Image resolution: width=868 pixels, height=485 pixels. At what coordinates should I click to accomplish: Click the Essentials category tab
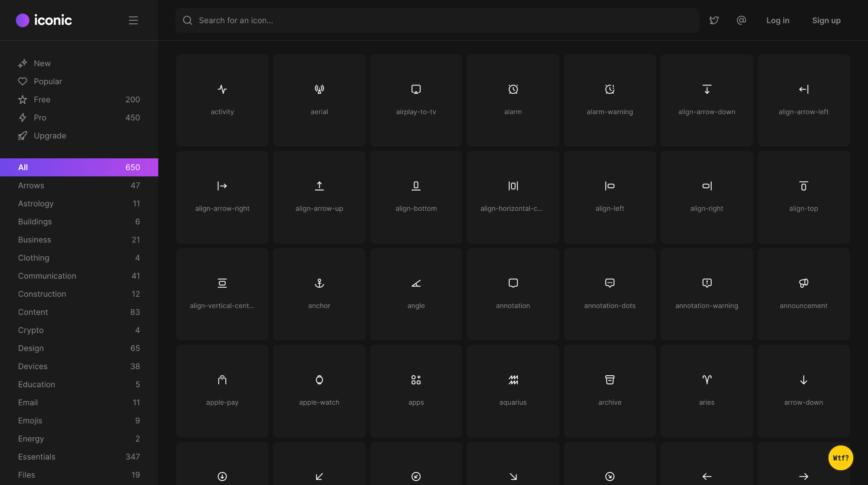[36, 456]
